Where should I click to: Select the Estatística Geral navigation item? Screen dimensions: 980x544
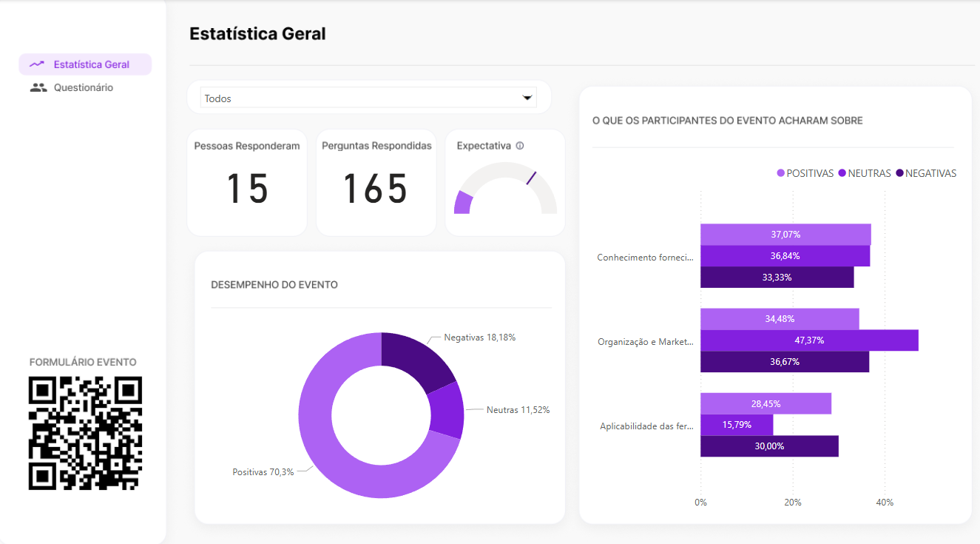click(91, 64)
